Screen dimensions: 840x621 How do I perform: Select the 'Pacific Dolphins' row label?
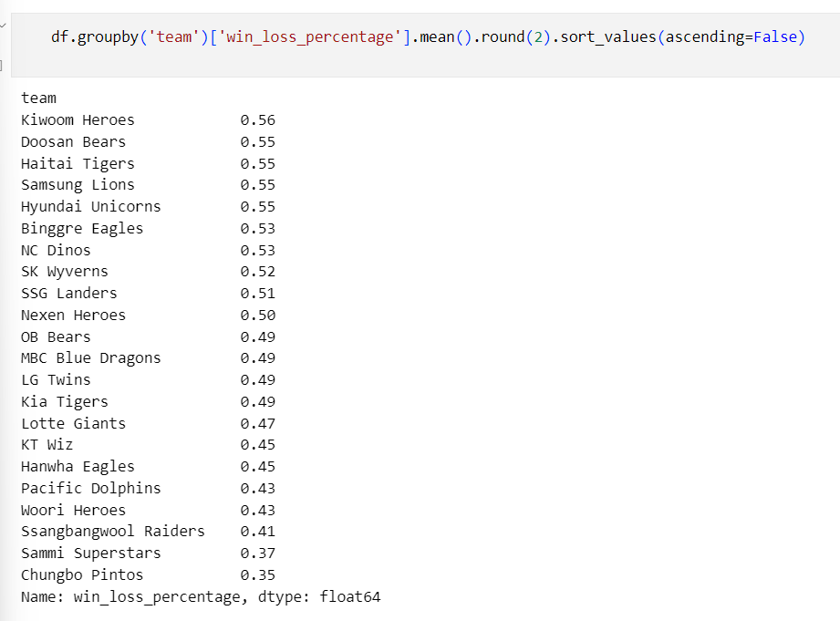tap(90, 488)
